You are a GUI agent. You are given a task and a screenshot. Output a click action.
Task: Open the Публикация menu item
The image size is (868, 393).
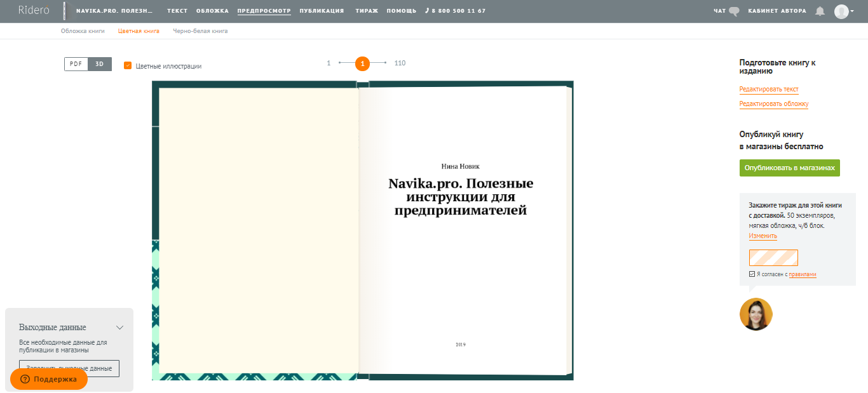coord(322,11)
